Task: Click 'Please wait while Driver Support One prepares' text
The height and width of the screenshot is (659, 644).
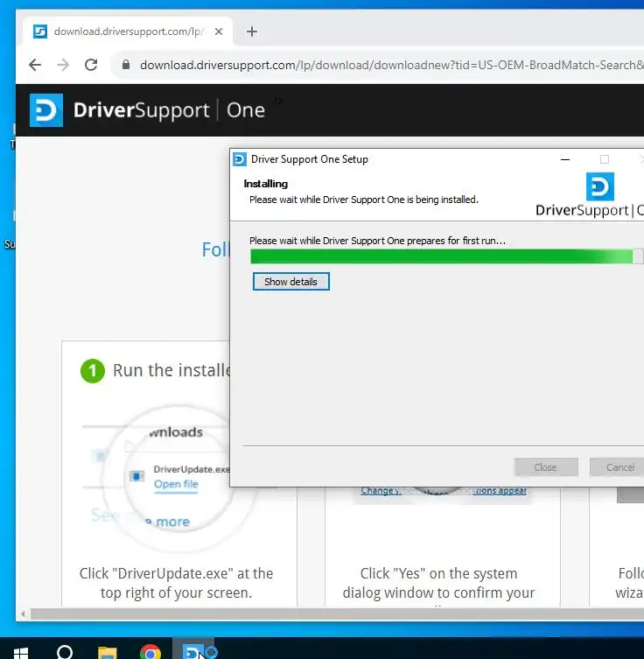Action: [378, 241]
